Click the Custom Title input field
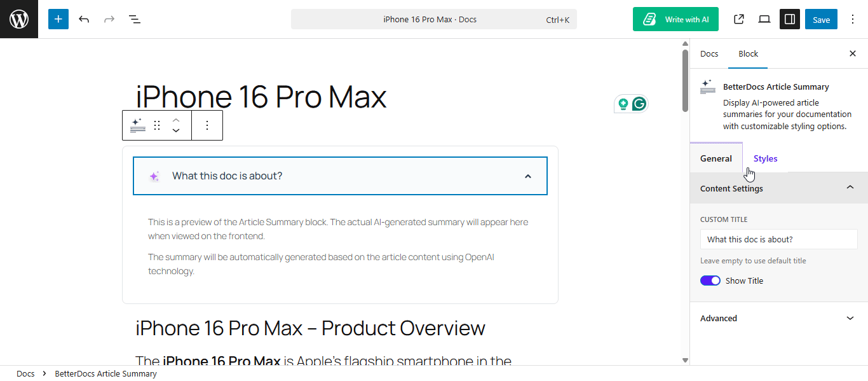Screen dimensions: 868x381 (779, 240)
